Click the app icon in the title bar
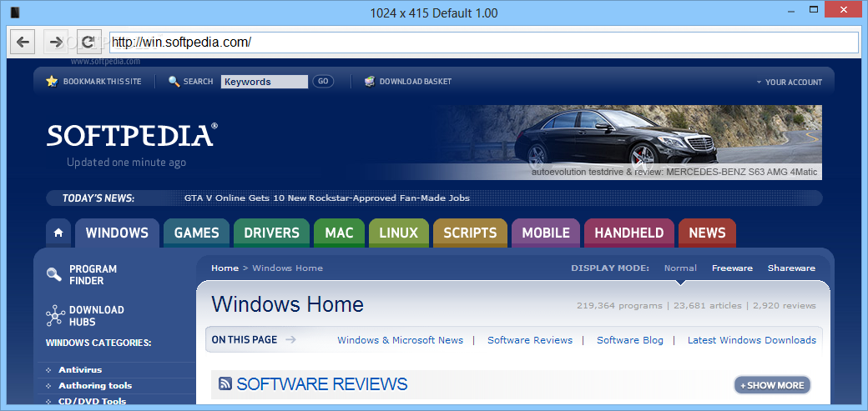 (15, 13)
